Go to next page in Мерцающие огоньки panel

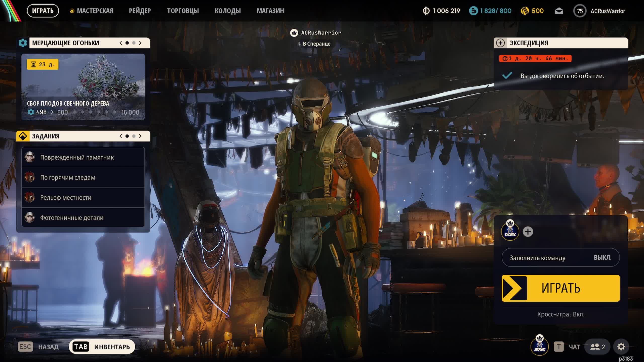click(x=140, y=43)
